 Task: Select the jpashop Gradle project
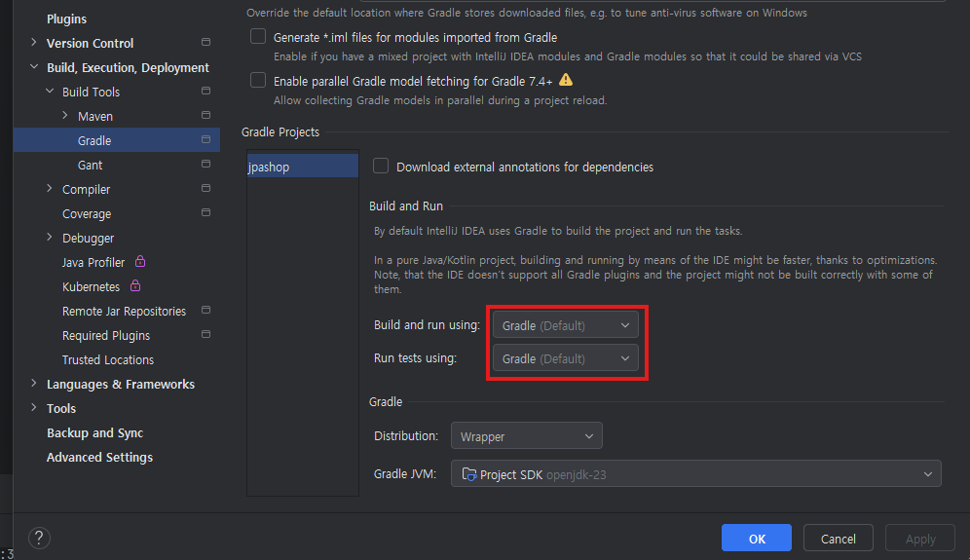(303, 167)
